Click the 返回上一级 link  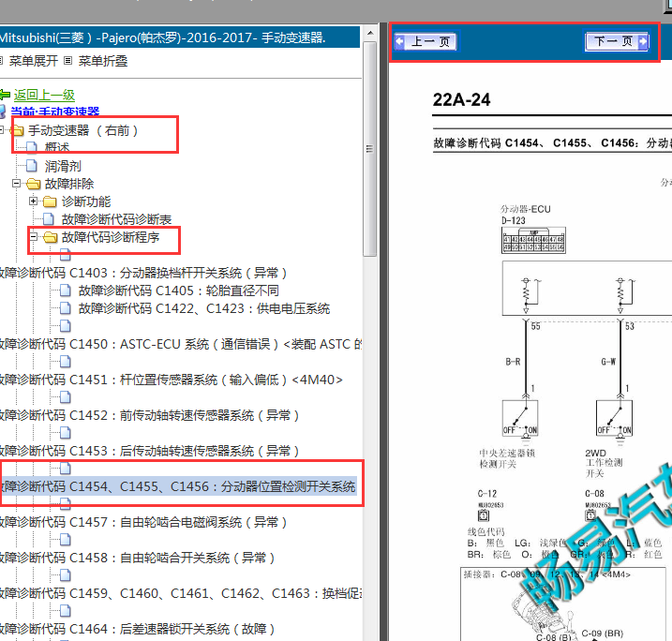44,95
